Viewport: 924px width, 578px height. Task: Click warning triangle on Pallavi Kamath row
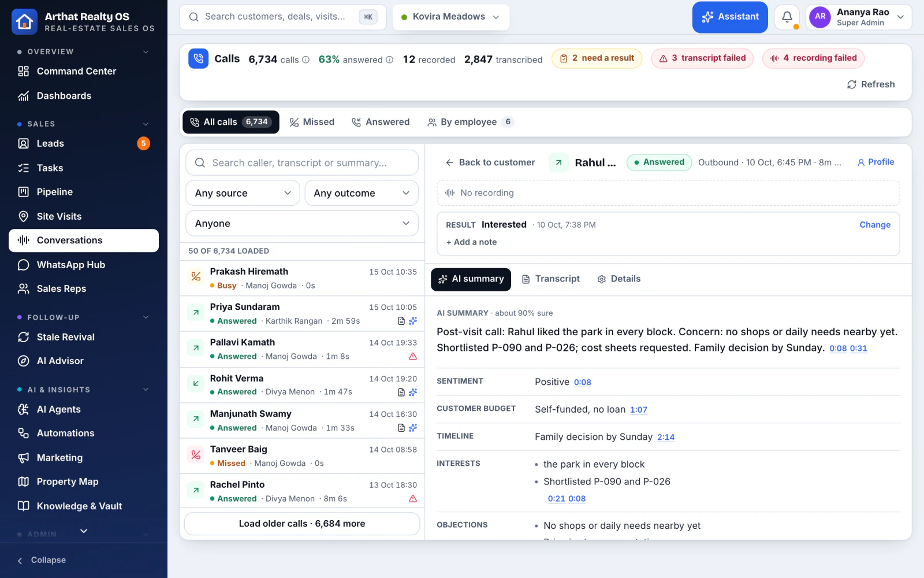click(413, 357)
